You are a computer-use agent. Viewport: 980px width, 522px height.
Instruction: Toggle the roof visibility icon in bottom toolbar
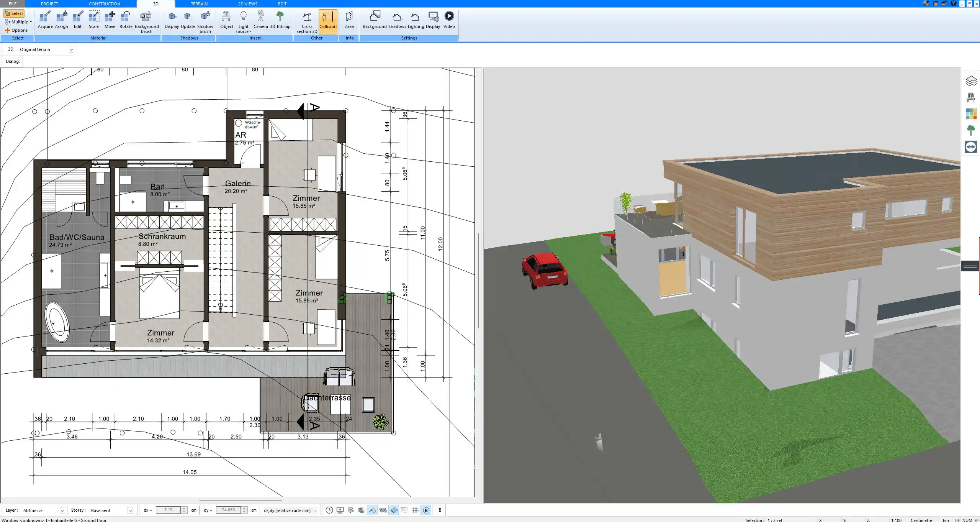coord(372,510)
